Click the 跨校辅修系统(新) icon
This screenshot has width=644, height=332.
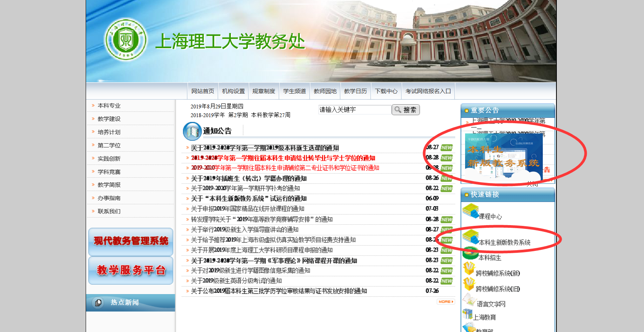tap(469, 269)
